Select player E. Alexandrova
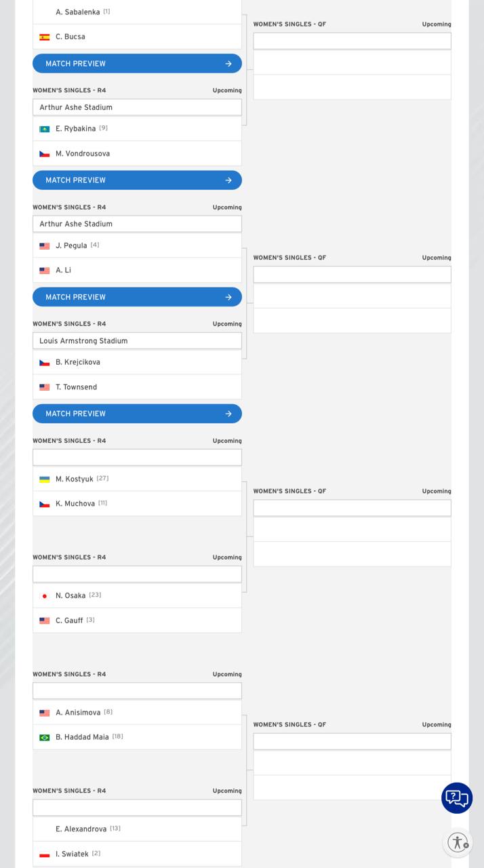484x868 pixels. (81, 829)
